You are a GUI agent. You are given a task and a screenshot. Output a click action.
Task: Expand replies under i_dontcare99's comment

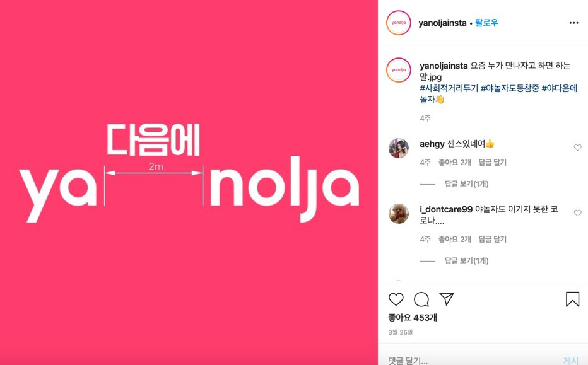click(466, 260)
